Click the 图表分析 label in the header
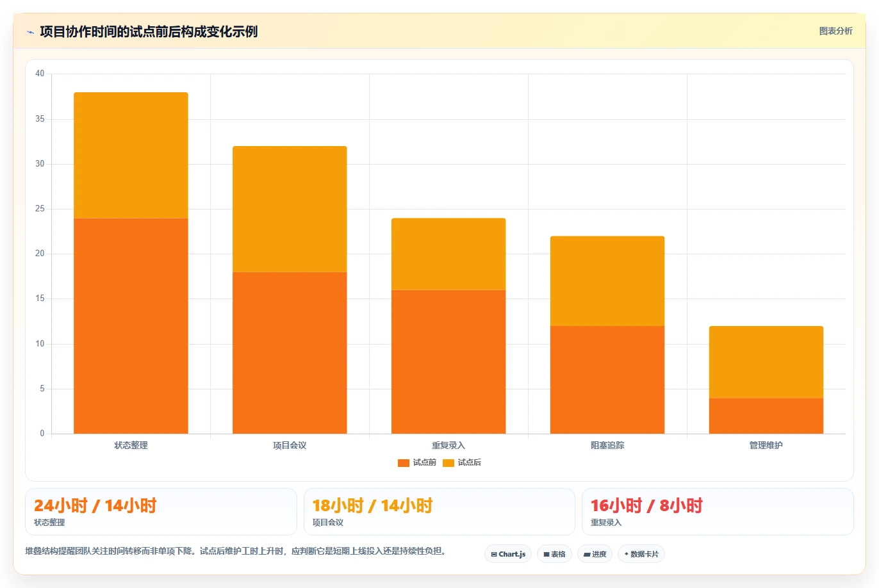Image resolution: width=879 pixels, height=588 pixels. [x=835, y=31]
